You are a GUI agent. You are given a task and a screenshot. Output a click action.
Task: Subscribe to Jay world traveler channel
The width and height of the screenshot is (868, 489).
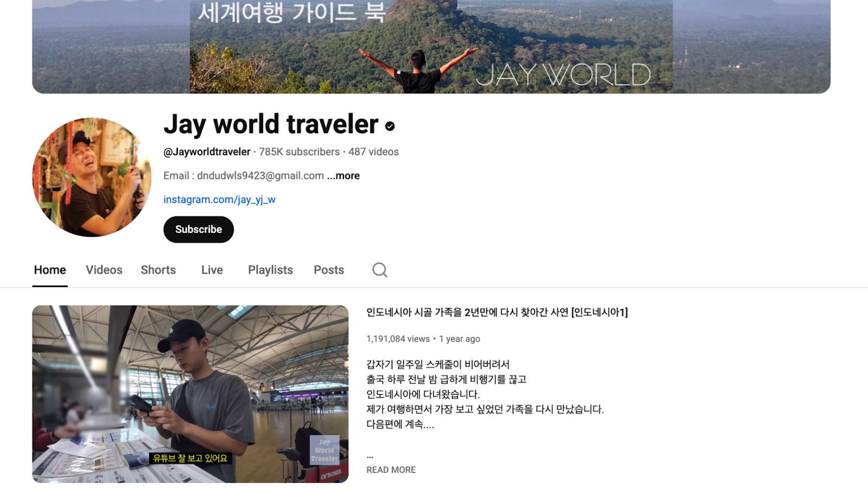click(x=199, y=230)
